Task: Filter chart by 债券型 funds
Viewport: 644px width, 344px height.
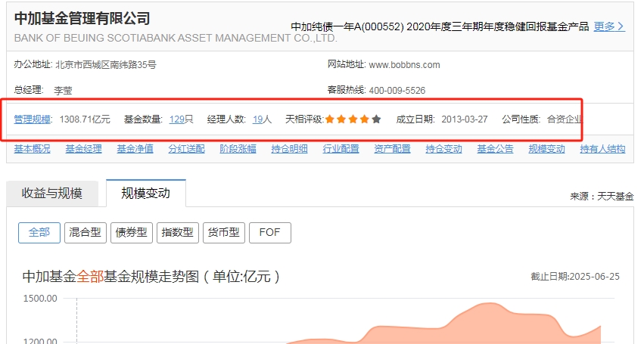Action: [x=132, y=233]
